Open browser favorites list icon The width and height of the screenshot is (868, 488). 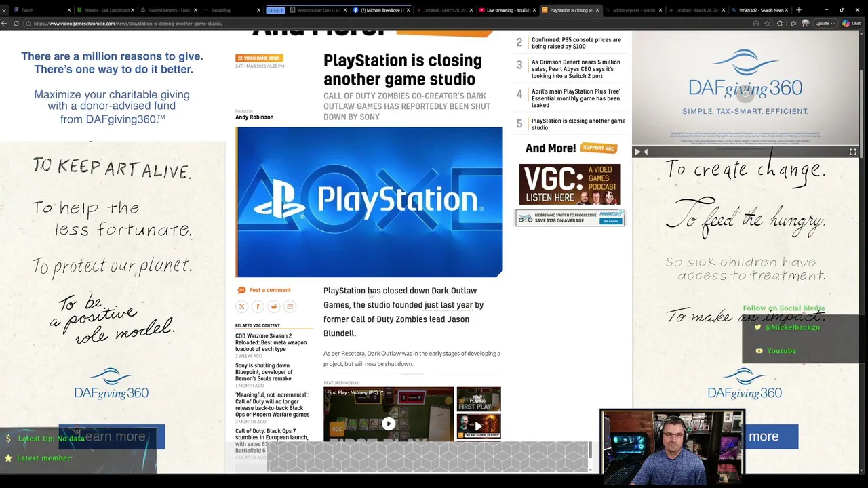click(793, 23)
